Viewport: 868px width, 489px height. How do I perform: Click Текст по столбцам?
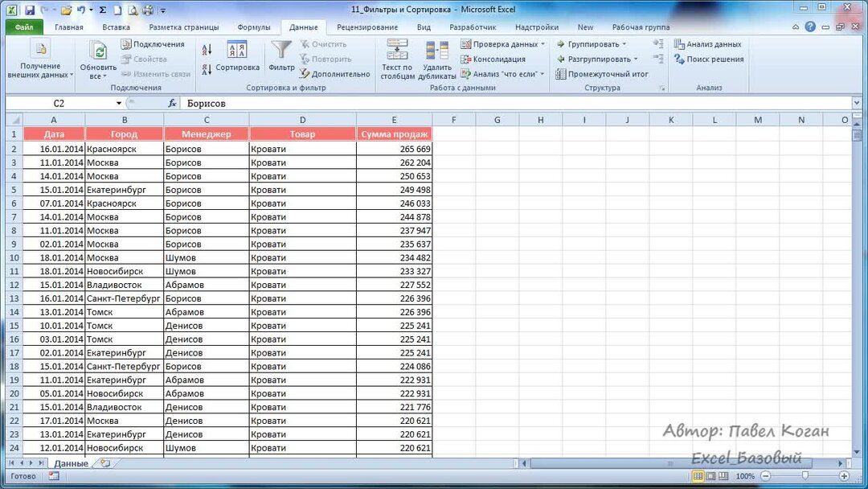point(398,60)
